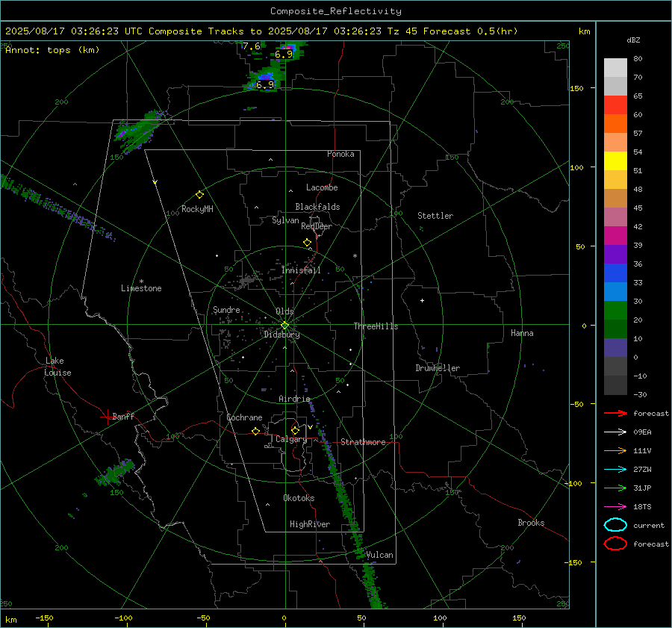Screen dimensions: 672x628
Task: Select the cyan 27ZW track arrow
Action: [x=615, y=470]
